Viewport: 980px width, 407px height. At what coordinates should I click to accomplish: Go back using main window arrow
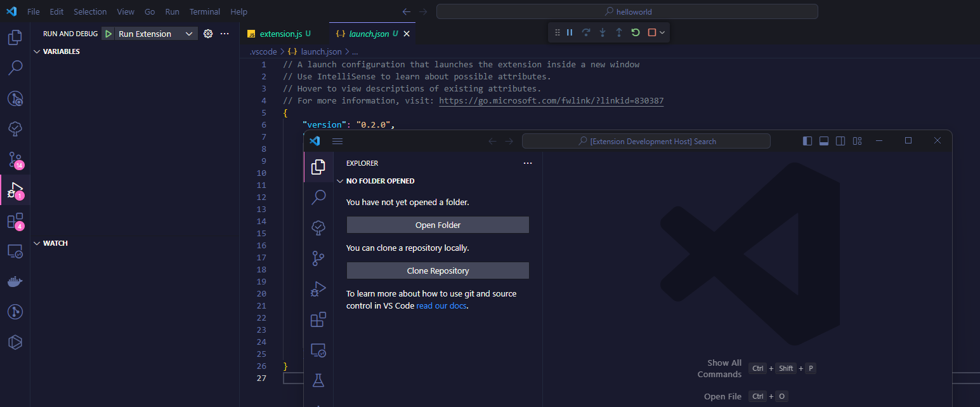tap(407, 11)
